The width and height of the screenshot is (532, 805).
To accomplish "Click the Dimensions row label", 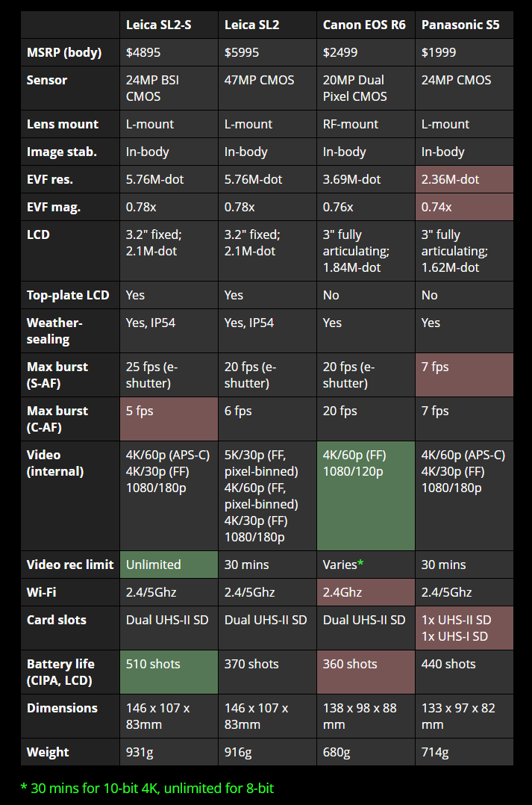I will (62, 708).
